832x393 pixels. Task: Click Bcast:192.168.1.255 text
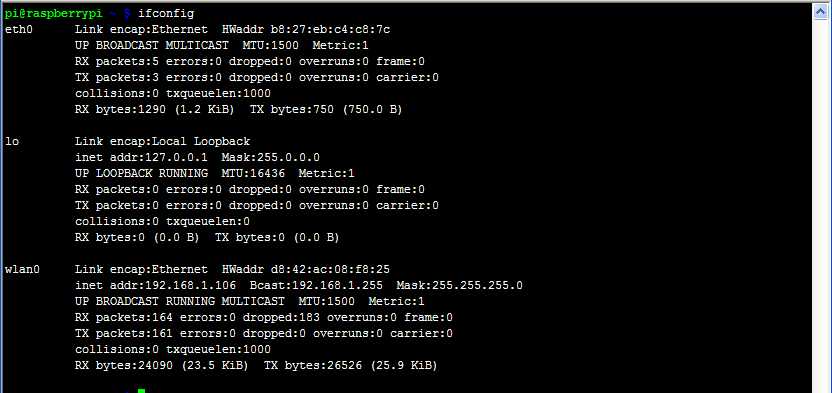316,285
